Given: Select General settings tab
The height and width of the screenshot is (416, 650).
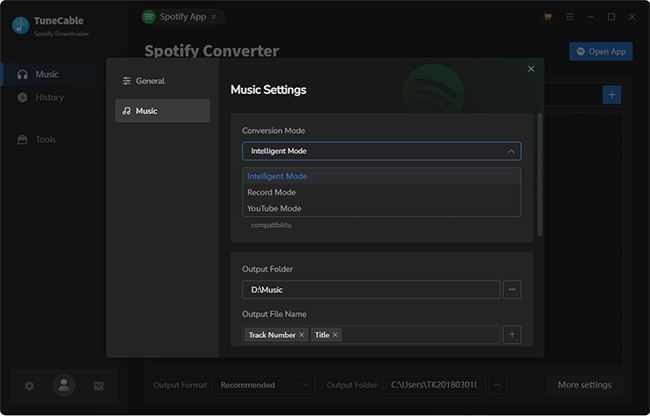Looking at the screenshot, I should [162, 81].
